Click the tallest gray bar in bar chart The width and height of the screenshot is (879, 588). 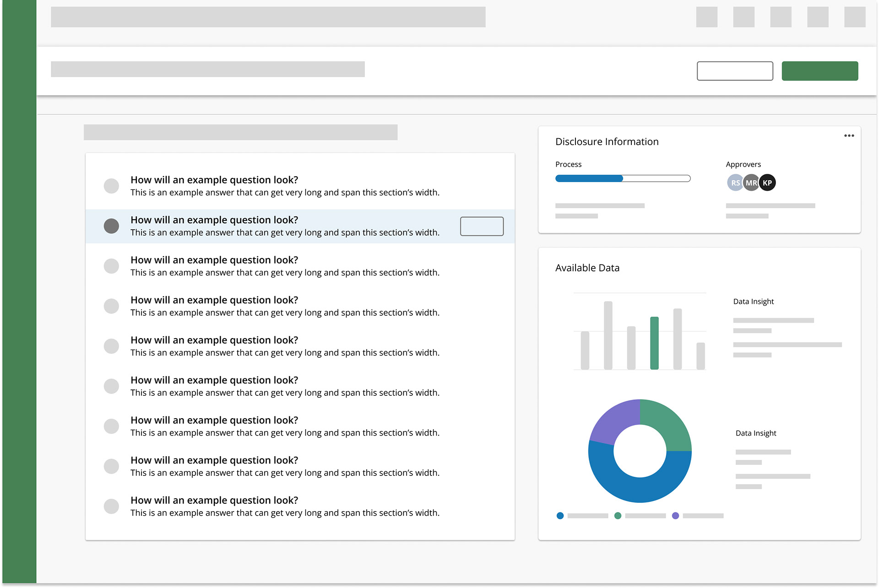(x=608, y=335)
